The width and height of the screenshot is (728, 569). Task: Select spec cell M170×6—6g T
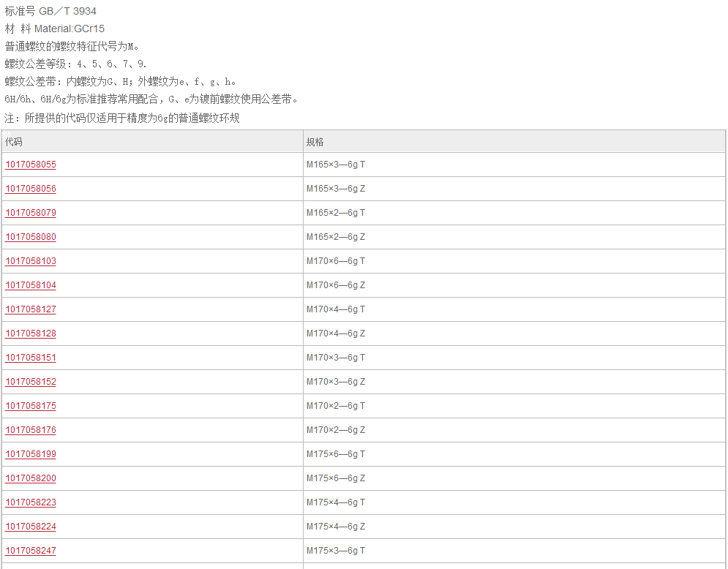(514, 261)
